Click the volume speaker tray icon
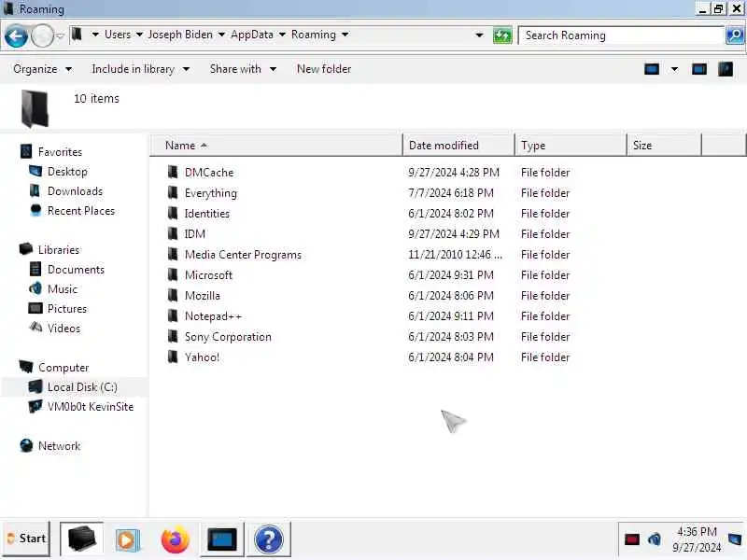 (x=655, y=539)
